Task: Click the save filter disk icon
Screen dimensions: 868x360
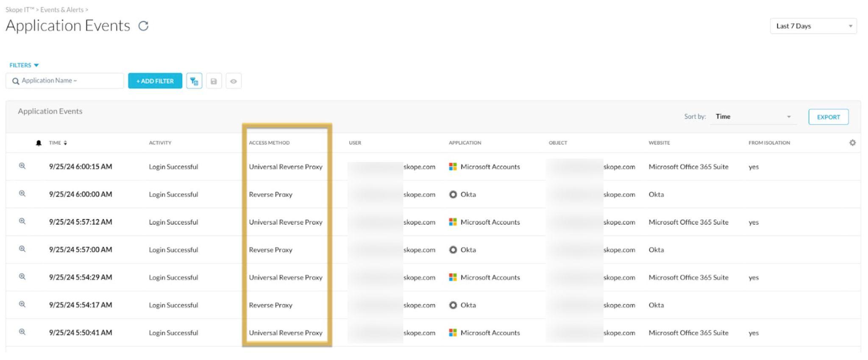Action: pyautogui.click(x=214, y=81)
